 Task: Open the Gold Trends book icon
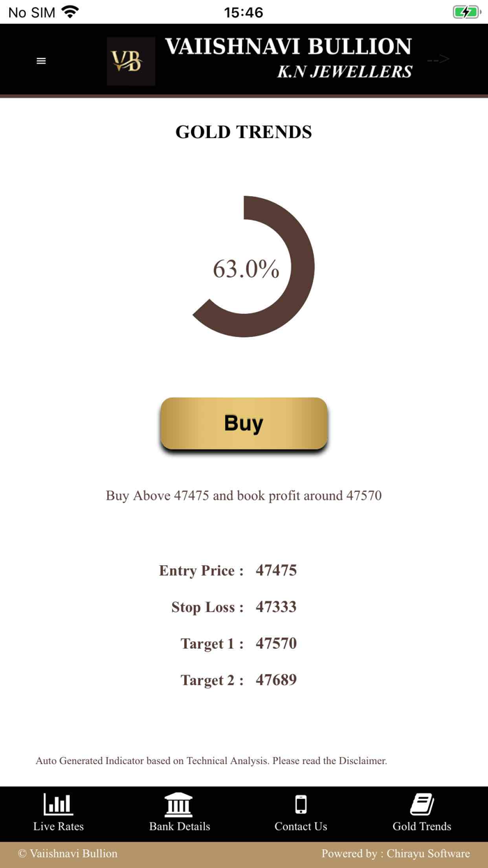pyautogui.click(x=422, y=805)
